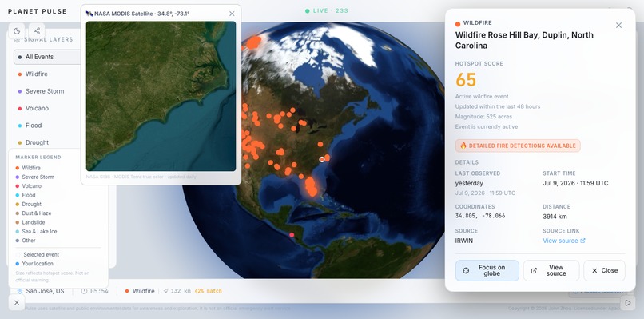Image resolution: width=644 pixels, height=319 pixels.
Task: Click the Wildfire Rose Hill Bay title
Action: pyautogui.click(x=524, y=40)
